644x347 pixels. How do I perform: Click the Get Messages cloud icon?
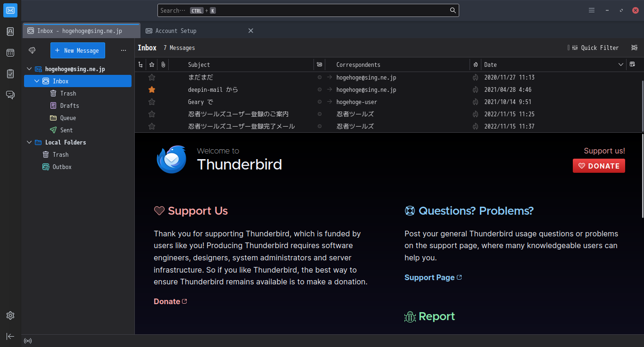pos(33,50)
